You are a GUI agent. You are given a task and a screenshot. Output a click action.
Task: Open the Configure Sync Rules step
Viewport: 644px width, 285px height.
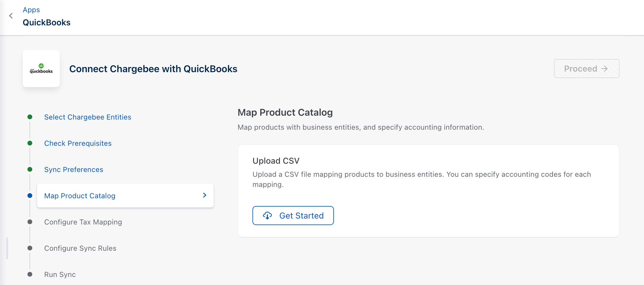tap(80, 248)
